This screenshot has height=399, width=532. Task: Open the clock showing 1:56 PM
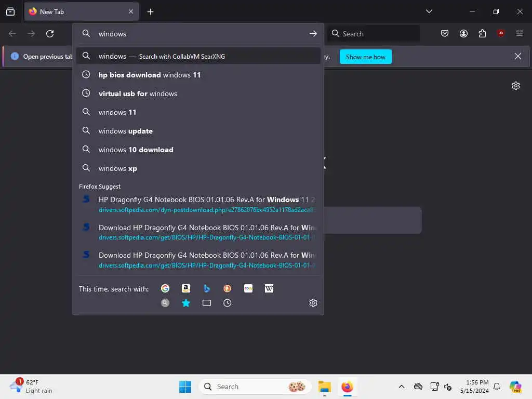point(474,387)
